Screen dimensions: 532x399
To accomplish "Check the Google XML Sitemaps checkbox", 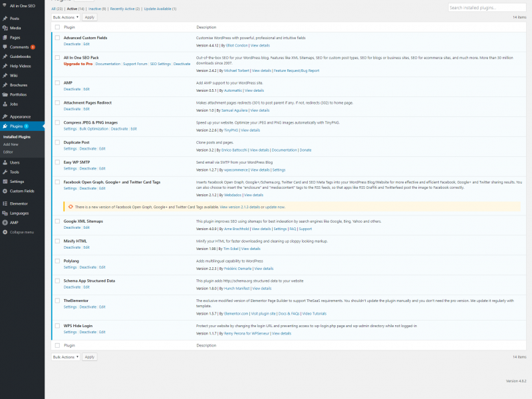I will click(57, 221).
